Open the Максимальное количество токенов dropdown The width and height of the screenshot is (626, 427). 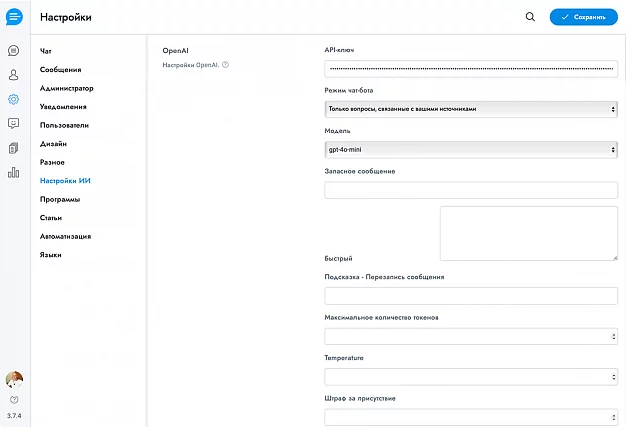pyautogui.click(x=470, y=336)
